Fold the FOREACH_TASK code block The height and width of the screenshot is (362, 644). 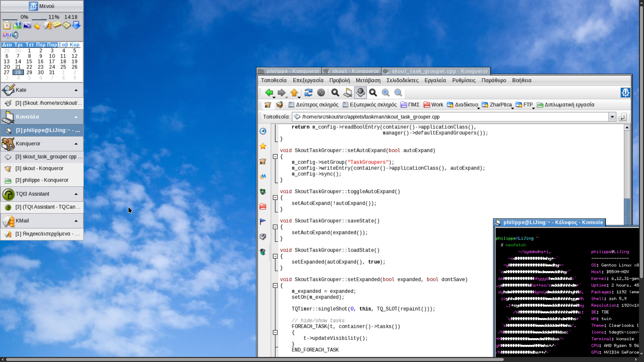[275, 333]
